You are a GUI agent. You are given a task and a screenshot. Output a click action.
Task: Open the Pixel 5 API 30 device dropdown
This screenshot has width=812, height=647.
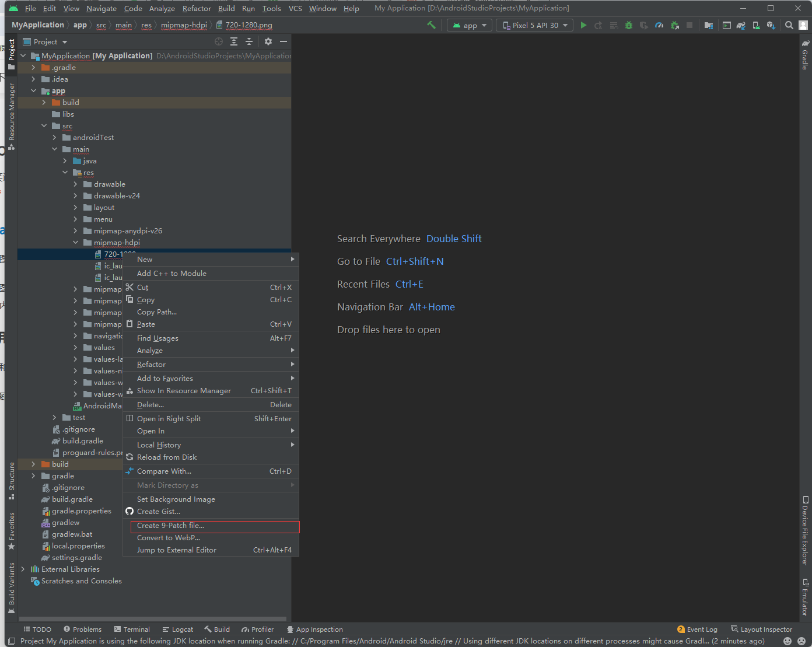point(534,25)
